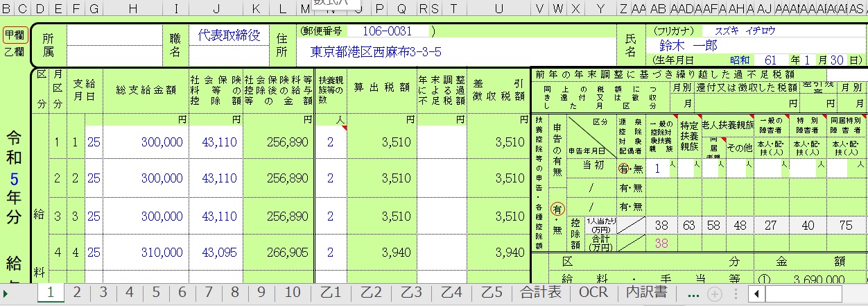Click pink 合計 deduction total 38
Viewport: 868px width, 306px height.
tap(661, 243)
